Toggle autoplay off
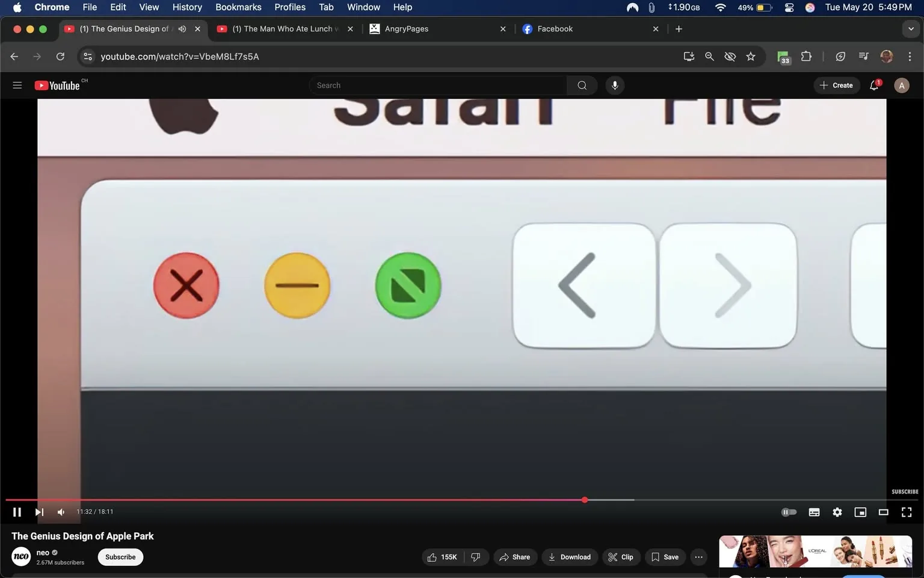The height and width of the screenshot is (578, 924). (x=789, y=512)
